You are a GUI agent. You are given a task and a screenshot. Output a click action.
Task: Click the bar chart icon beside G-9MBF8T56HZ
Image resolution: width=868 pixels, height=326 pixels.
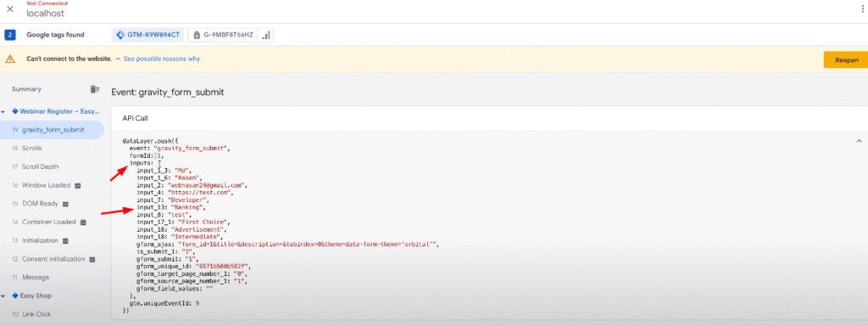click(266, 35)
